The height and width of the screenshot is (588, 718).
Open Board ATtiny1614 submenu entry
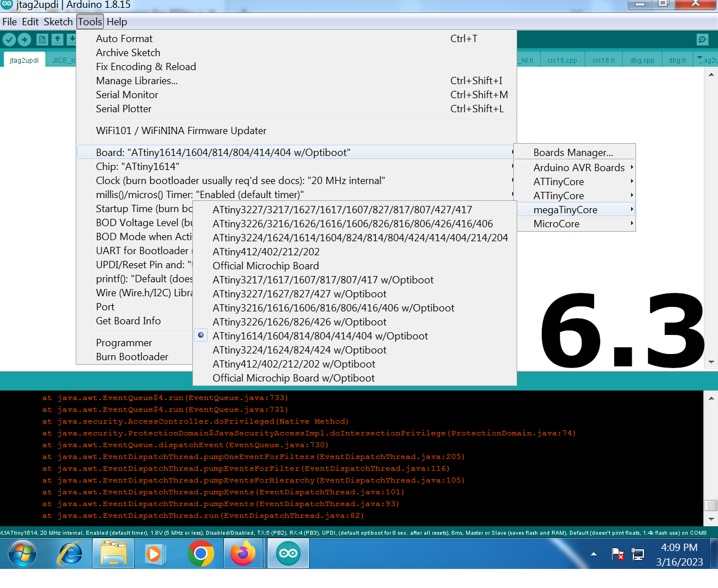click(296, 153)
